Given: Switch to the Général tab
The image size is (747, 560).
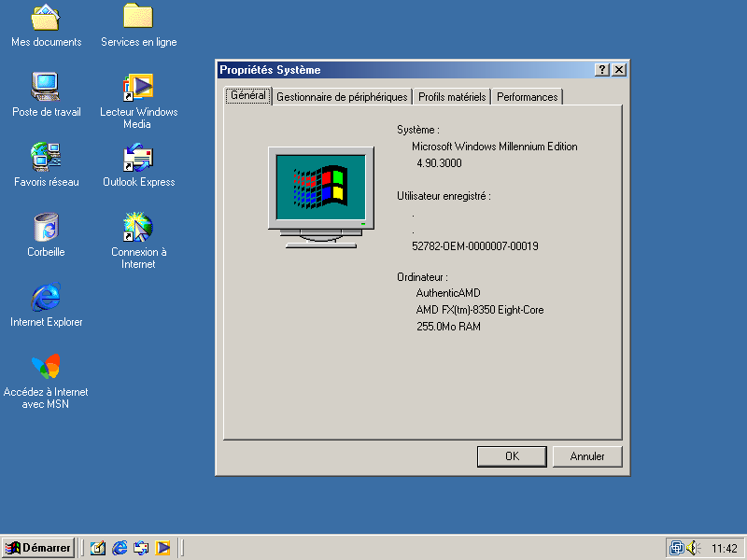Looking at the screenshot, I should [247, 95].
